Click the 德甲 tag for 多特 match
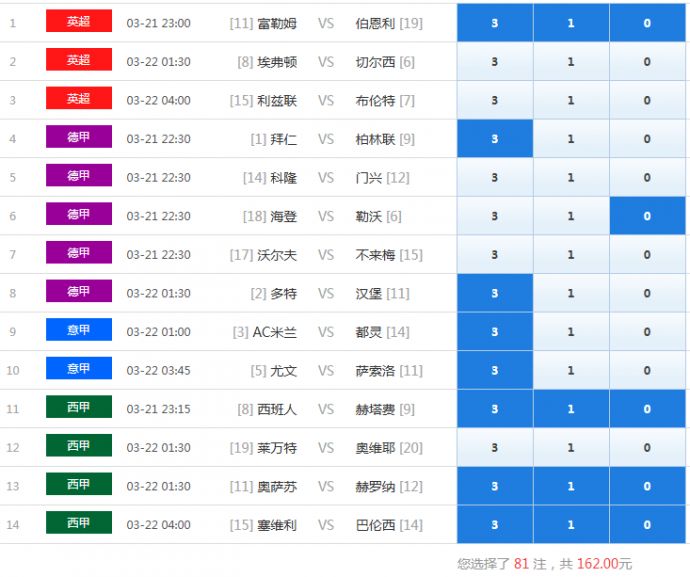690x577 pixels. click(x=78, y=292)
